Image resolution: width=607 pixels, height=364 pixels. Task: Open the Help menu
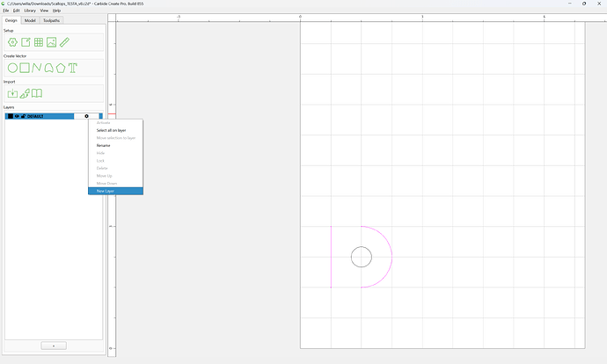56,11
